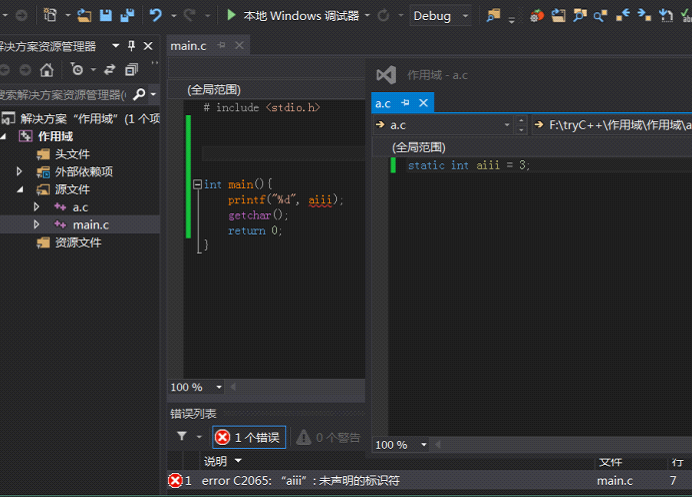Select the 头文件 folder

point(72,154)
